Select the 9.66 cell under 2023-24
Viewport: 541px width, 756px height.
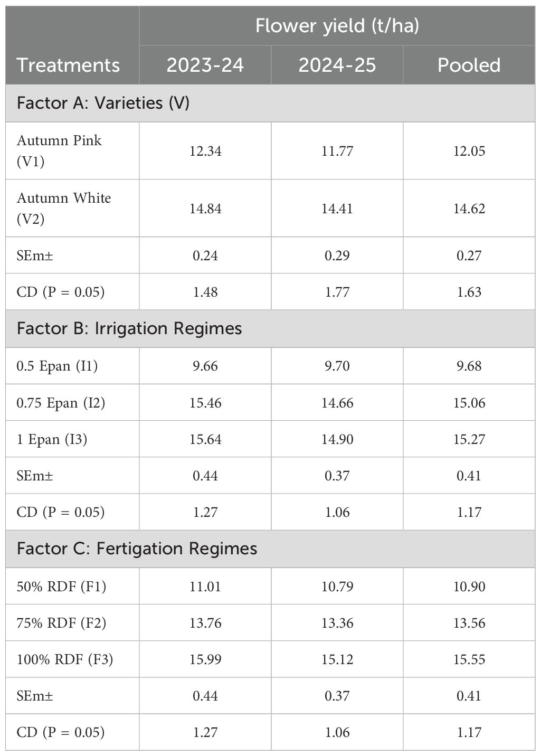205,366
